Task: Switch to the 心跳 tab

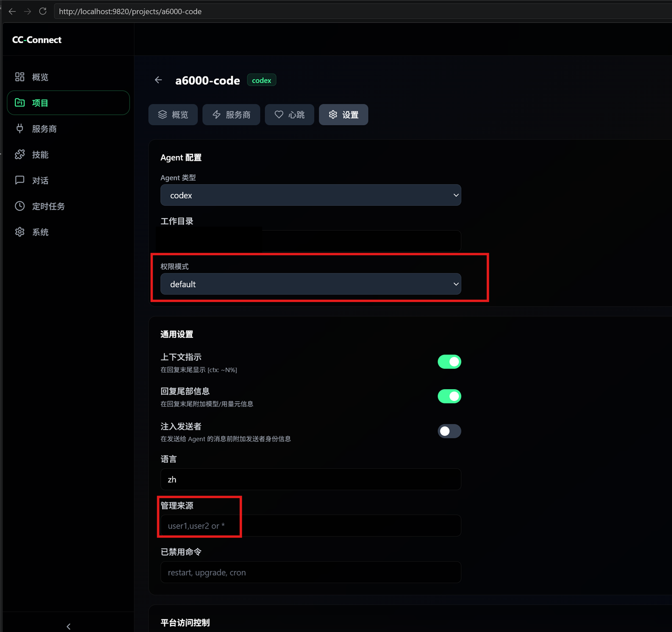Action: click(x=290, y=115)
